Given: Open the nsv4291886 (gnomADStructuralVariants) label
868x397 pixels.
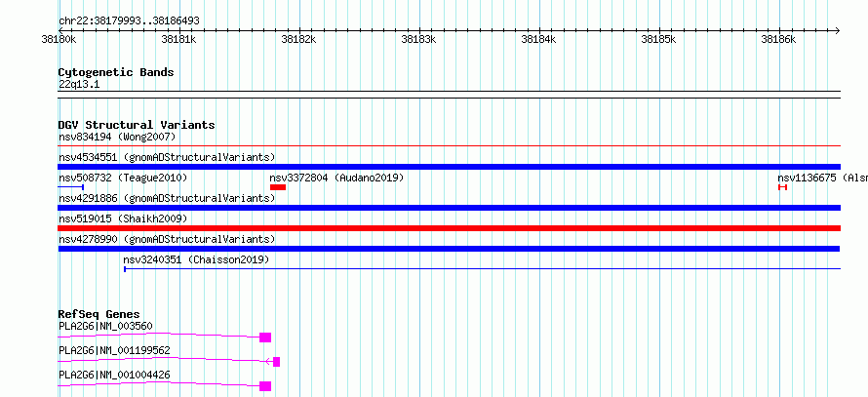Looking at the screenshot, I should [x=167, y=198].
